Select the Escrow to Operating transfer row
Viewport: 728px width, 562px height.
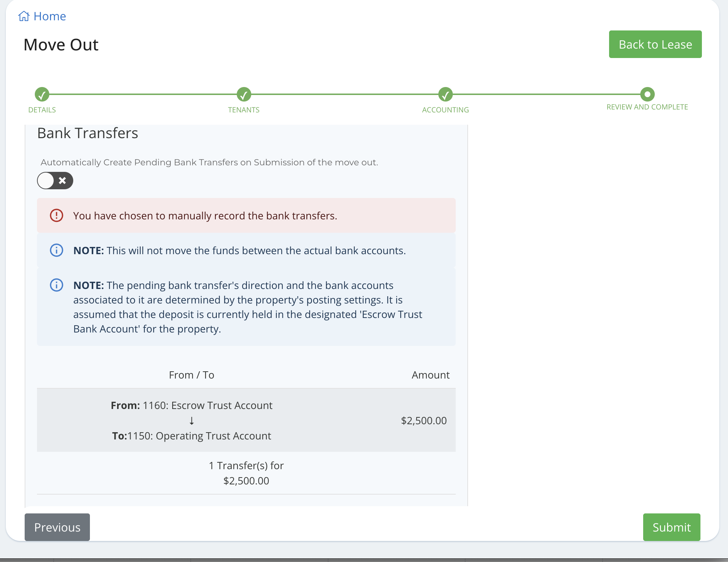pyautogui.click(x=246, y=420)
